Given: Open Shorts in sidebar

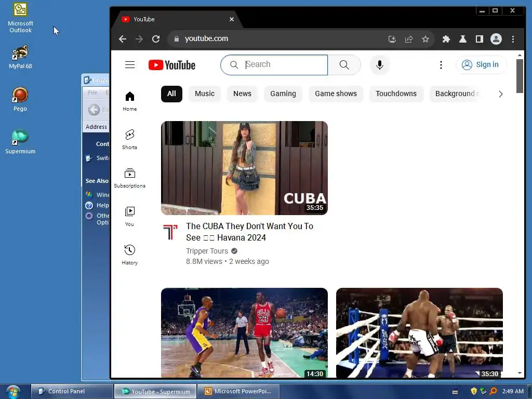Looking at the screenshot, I should point(129,139).
